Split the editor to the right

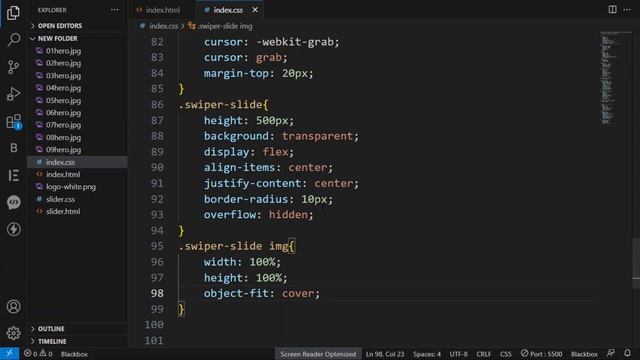point(612,9)
